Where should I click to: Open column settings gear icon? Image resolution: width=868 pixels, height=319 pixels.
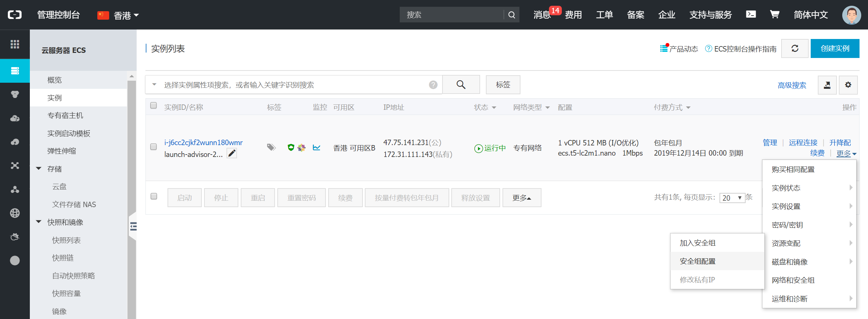tap(848, 85)
